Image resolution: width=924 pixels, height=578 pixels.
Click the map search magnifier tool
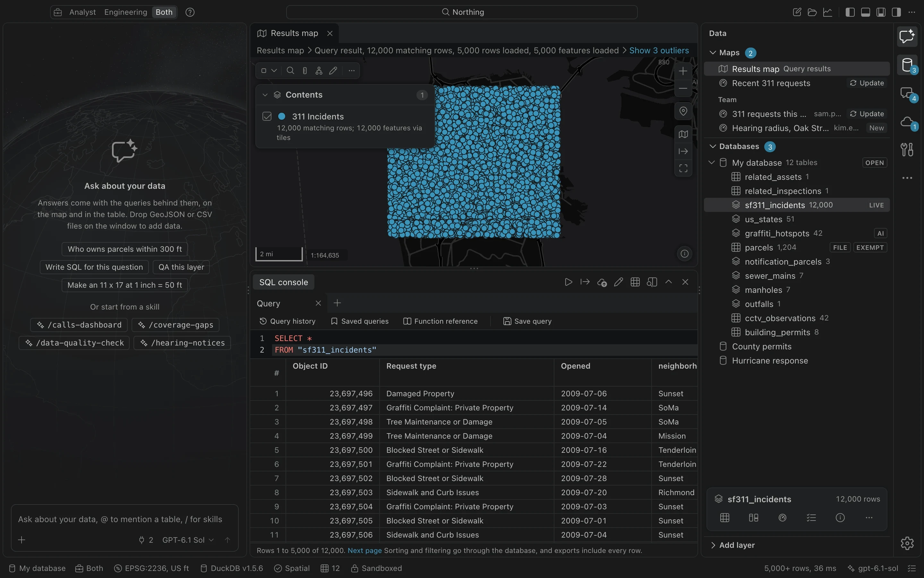[290, 71]
